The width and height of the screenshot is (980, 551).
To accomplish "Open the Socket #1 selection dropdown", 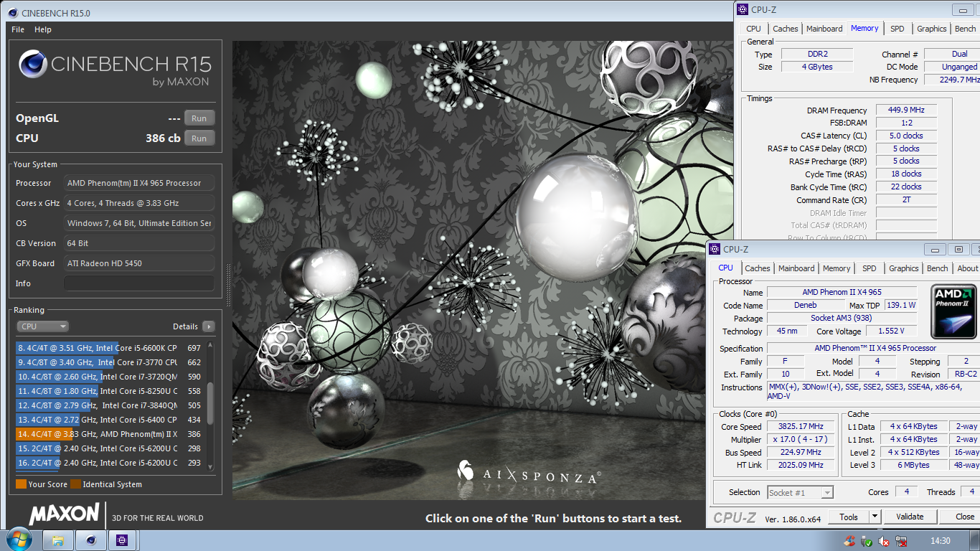I will coord(800,492).
